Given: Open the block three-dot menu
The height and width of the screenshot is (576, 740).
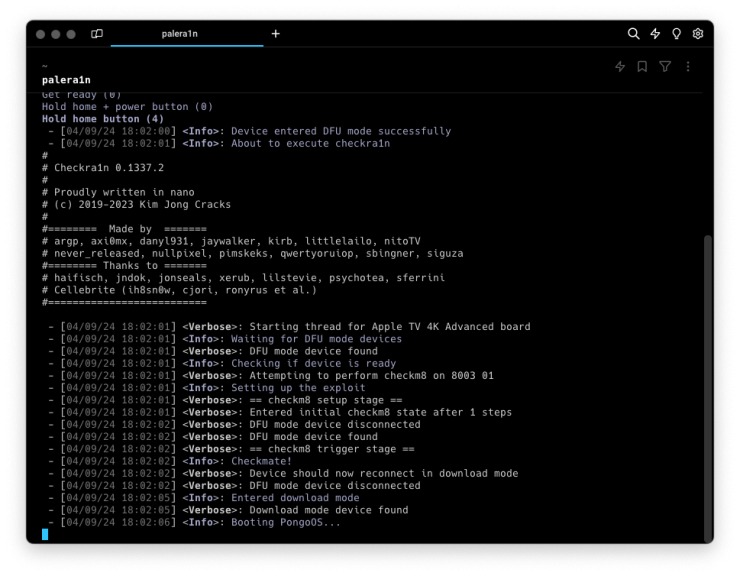Looking at the screenshot, I should tap(688, 67).
